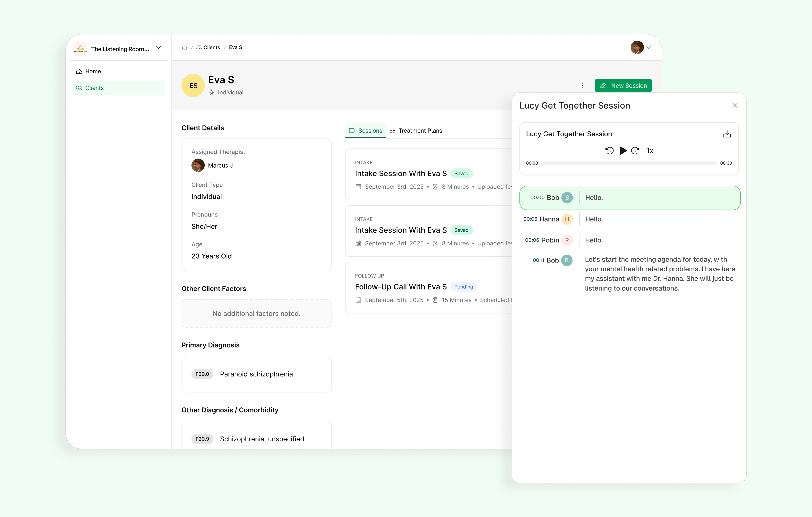Click Bob's avatar on the 00:11 entry

tap(567, 260)
